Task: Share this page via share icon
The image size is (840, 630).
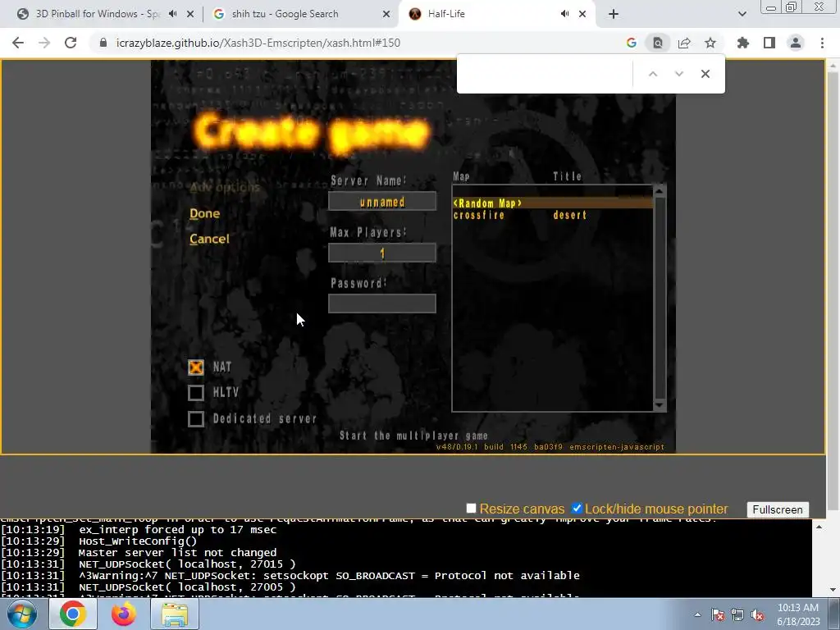Action: tap(684, 43)
